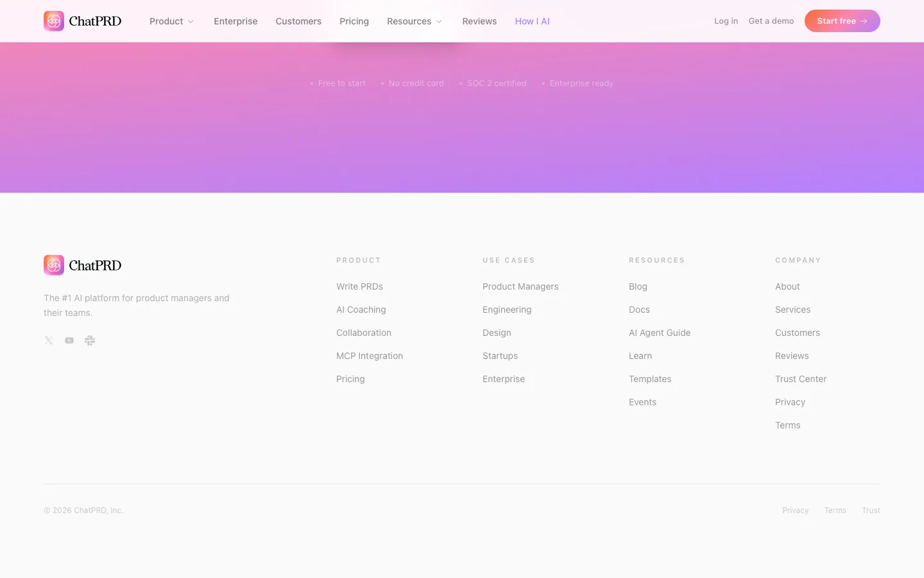Open the Events footer link
The width and height of the screenshot is (924, 578).
[x=642, y=402]
